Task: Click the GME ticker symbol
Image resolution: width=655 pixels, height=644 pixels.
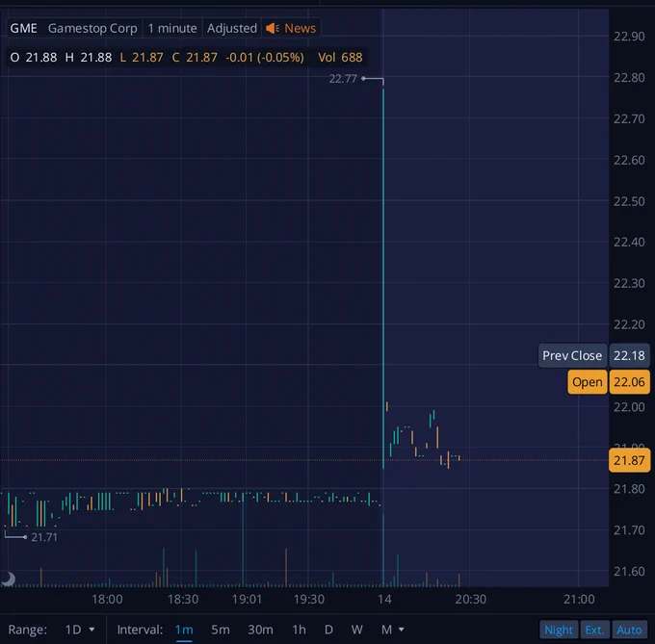Action: [x=23, y=28]
